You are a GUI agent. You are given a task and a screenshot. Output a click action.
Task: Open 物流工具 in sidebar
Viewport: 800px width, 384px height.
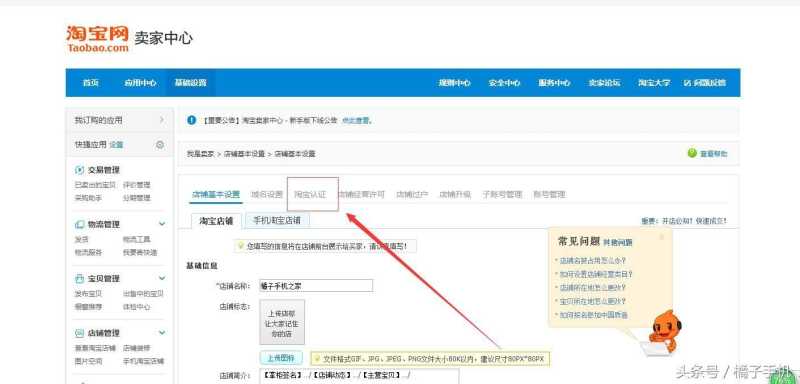(137, 239)
